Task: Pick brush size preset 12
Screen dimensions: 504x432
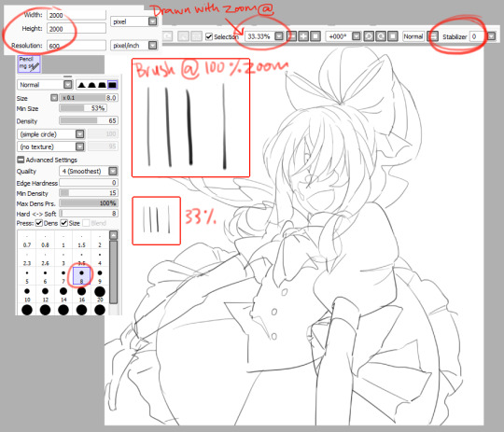Action: [x=45, y=295]
